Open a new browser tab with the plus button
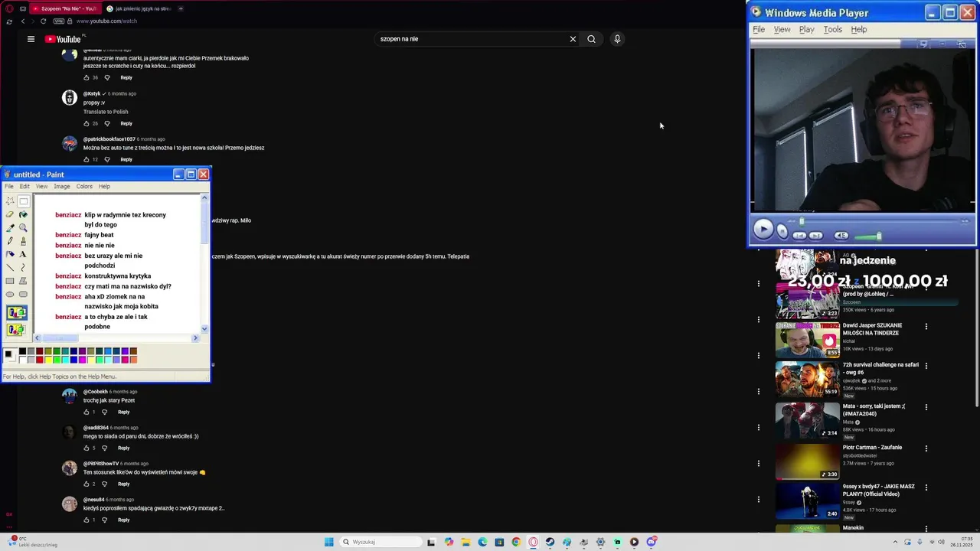 pyautogui.click(x=181, y=8)
